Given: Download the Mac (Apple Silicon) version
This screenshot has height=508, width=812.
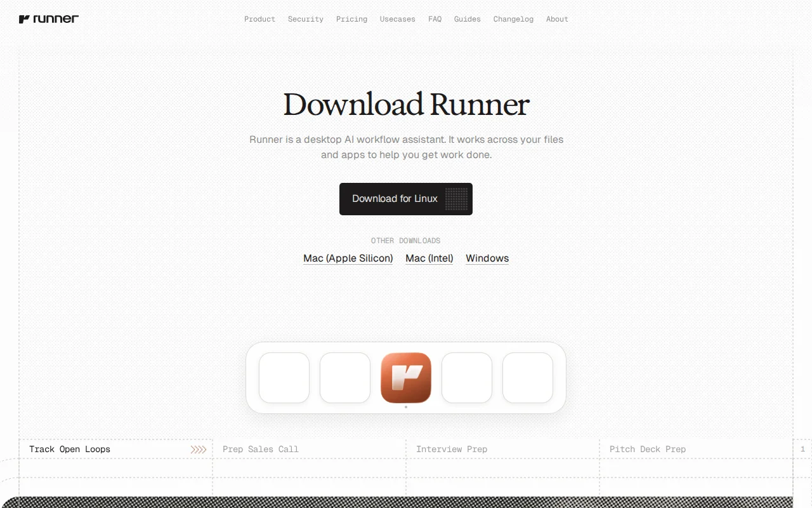Looking at the screenshot, I should coord(348,258).
